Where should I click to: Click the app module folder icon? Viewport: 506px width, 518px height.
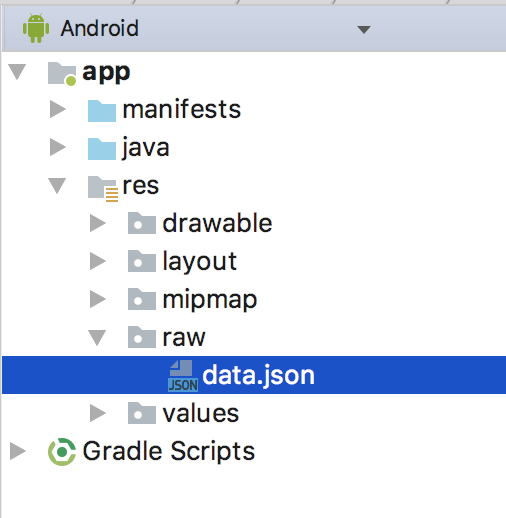[62, 74]
